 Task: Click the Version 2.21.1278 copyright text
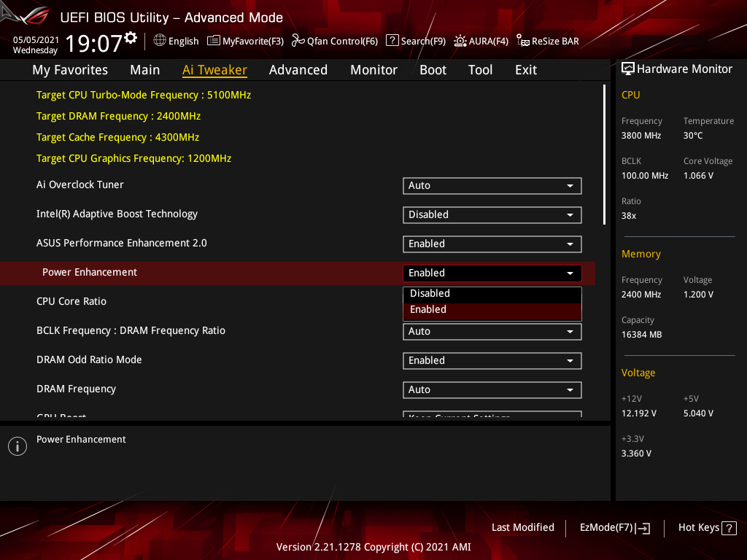373,547
